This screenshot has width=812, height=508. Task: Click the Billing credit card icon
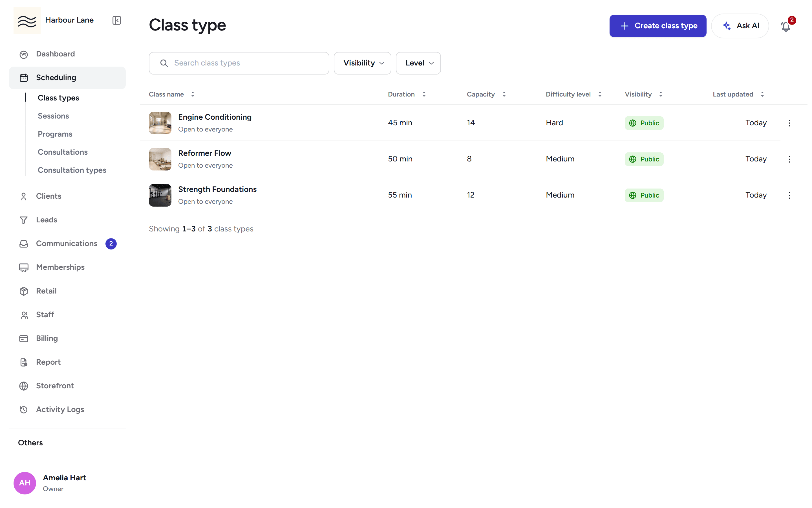23,338
